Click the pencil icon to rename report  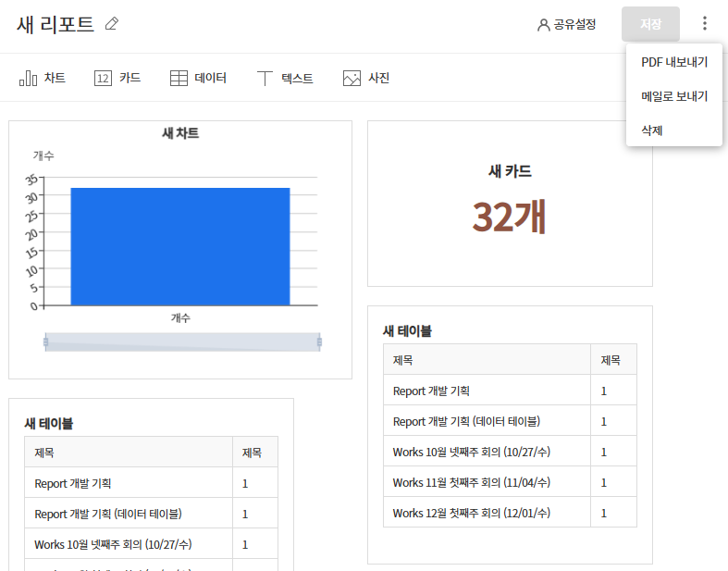click(x=112, y=24)
